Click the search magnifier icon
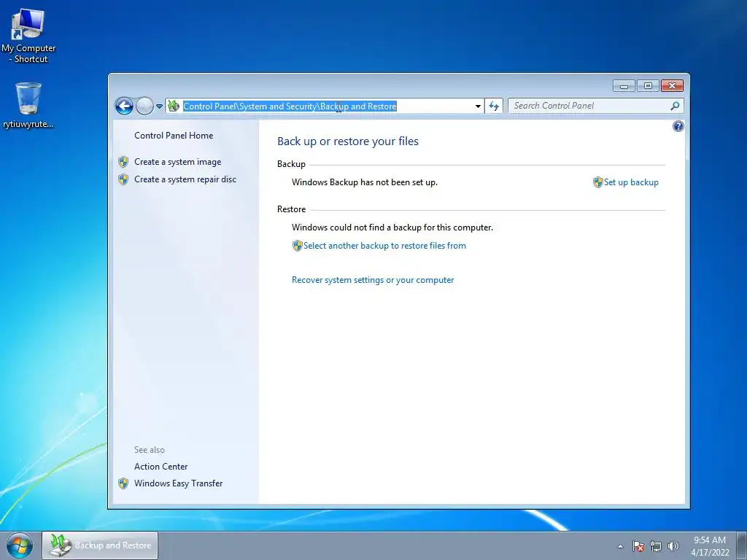This screenshot has width=747, height=560. (x=675, y=106)
